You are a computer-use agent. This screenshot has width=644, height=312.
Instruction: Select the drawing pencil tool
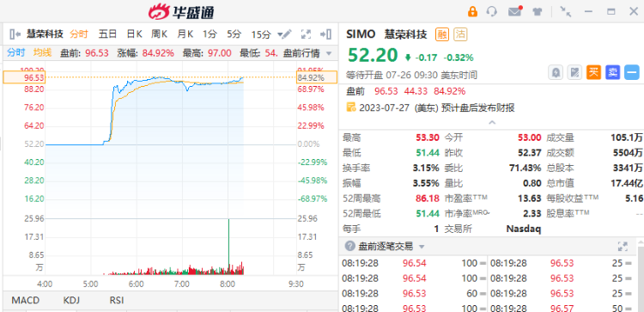point(286,34)
